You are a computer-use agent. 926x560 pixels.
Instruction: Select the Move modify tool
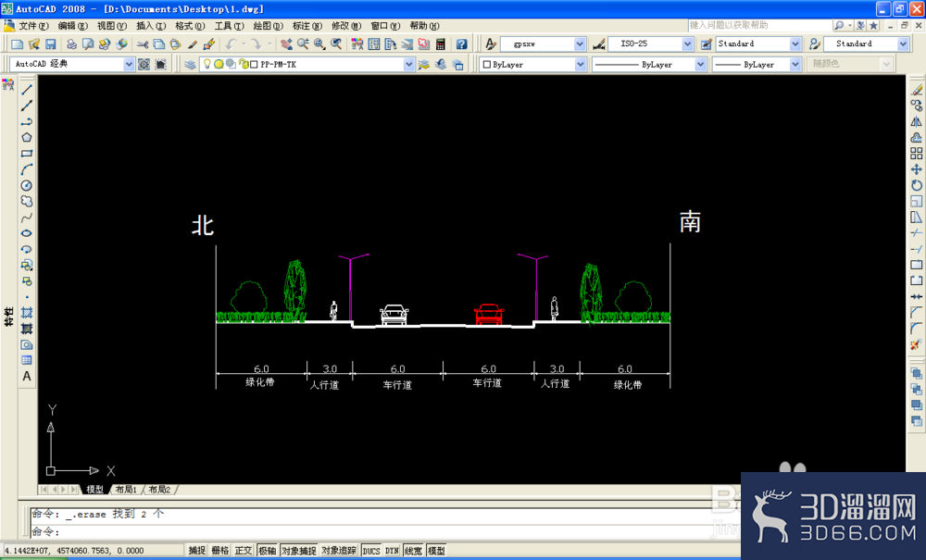pos(916,169)
